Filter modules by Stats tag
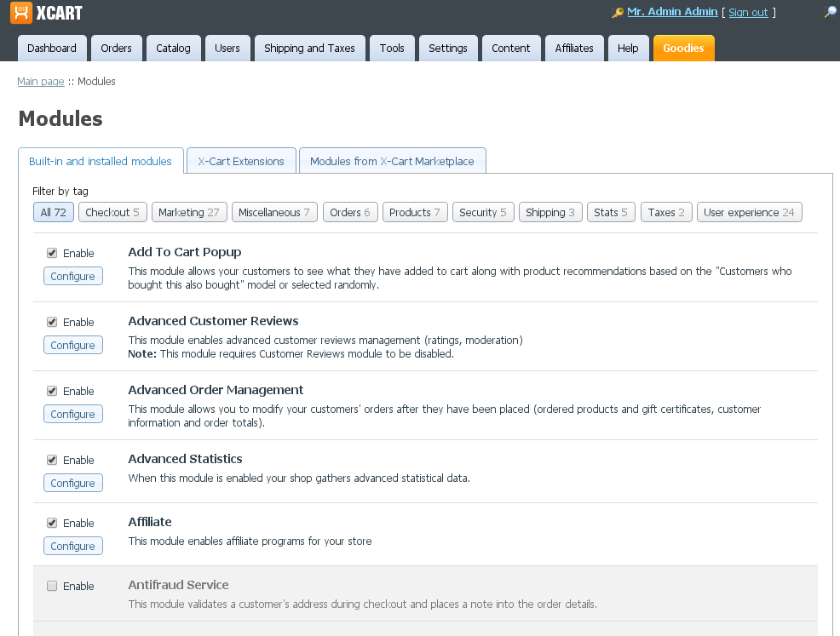The height and width of the screenshot is (636, 840). coord(611,213)
